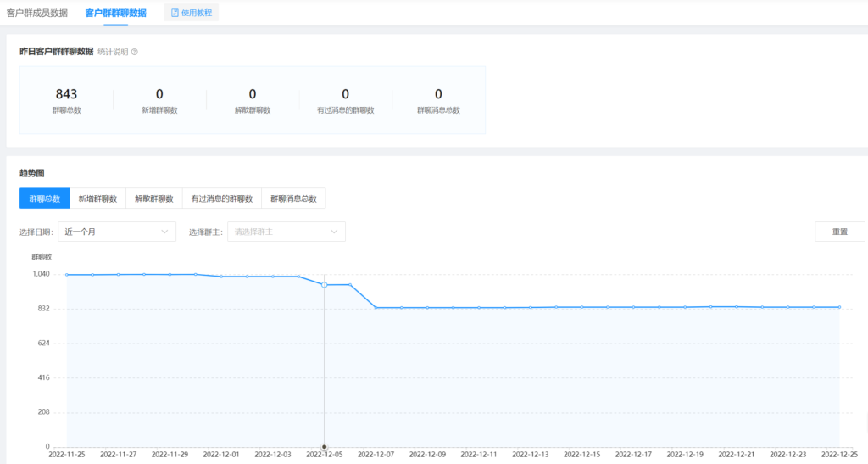Screen dimensions: 868x464
Task: Switch to 客户群成员数据 tab
Action: [x=37, y=13]
